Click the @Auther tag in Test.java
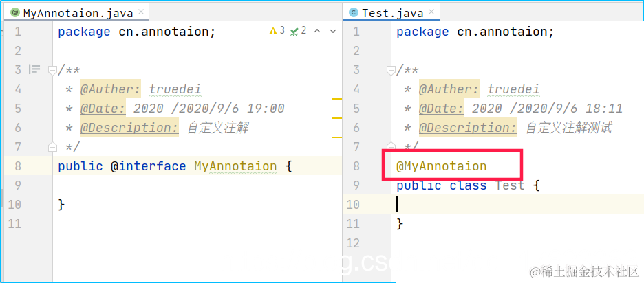The height and width of the screenshot is (283, 644). click(x=449, y=89)
